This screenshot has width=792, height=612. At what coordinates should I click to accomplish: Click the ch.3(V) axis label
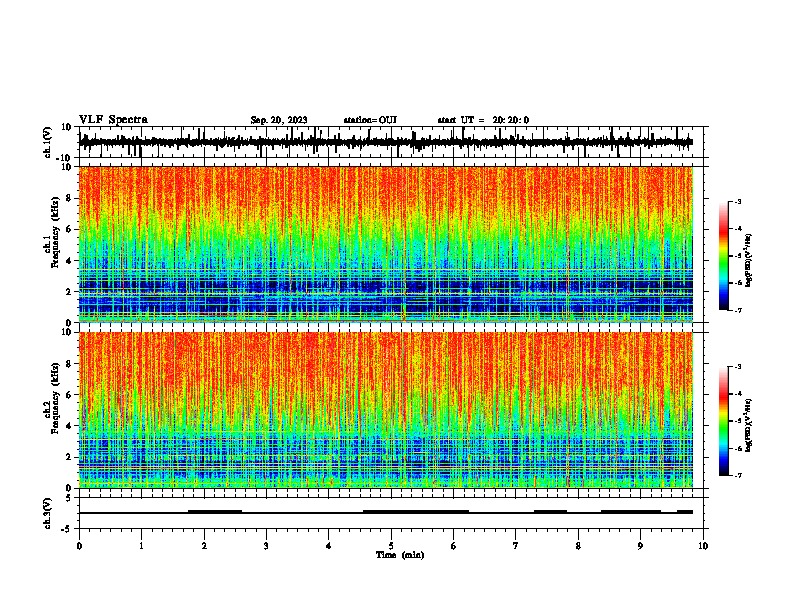pos(48,513)
